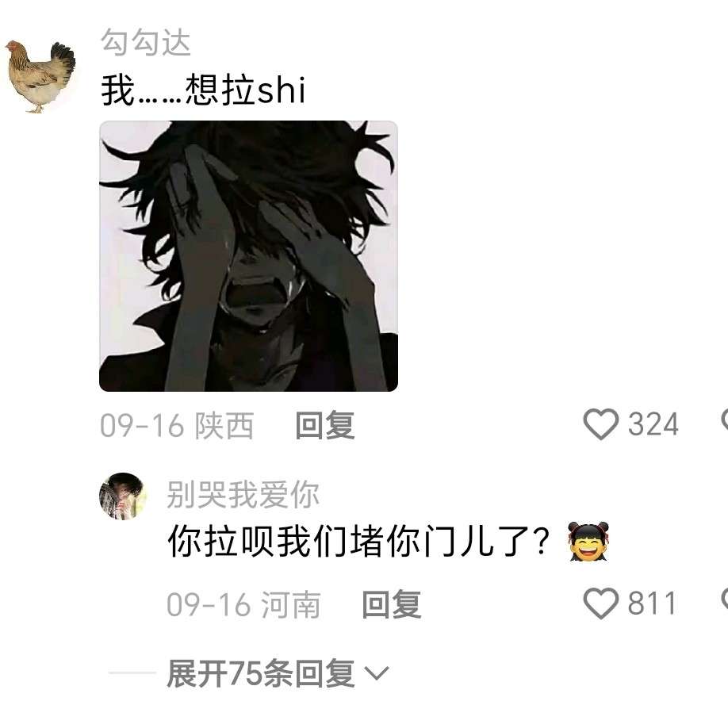Reply to 别哭我爱你 via 回复
Screen dimensions: 728x728
click(x=392, y=604)
